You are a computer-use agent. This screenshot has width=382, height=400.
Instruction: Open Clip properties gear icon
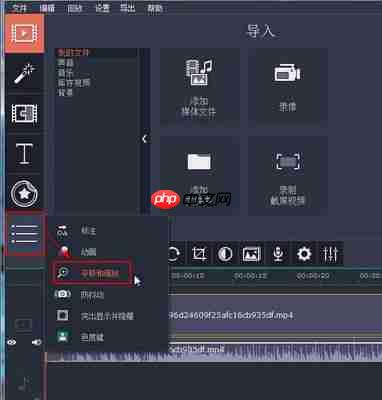click(x=304, y=254)
